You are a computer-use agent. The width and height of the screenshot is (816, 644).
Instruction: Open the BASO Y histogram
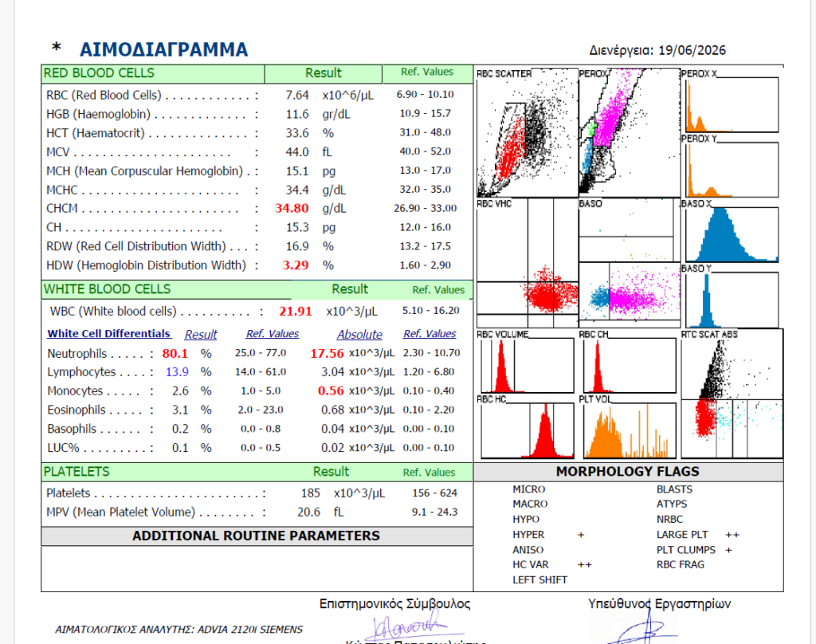point(732,298)
